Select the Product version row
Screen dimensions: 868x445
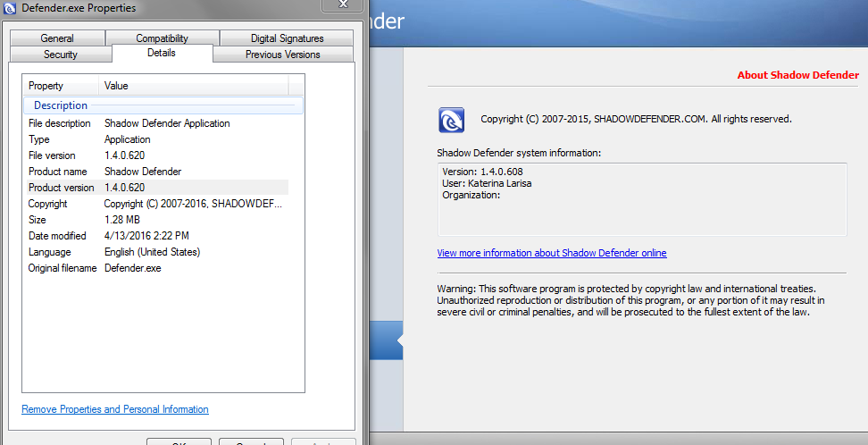click(156, 188)
